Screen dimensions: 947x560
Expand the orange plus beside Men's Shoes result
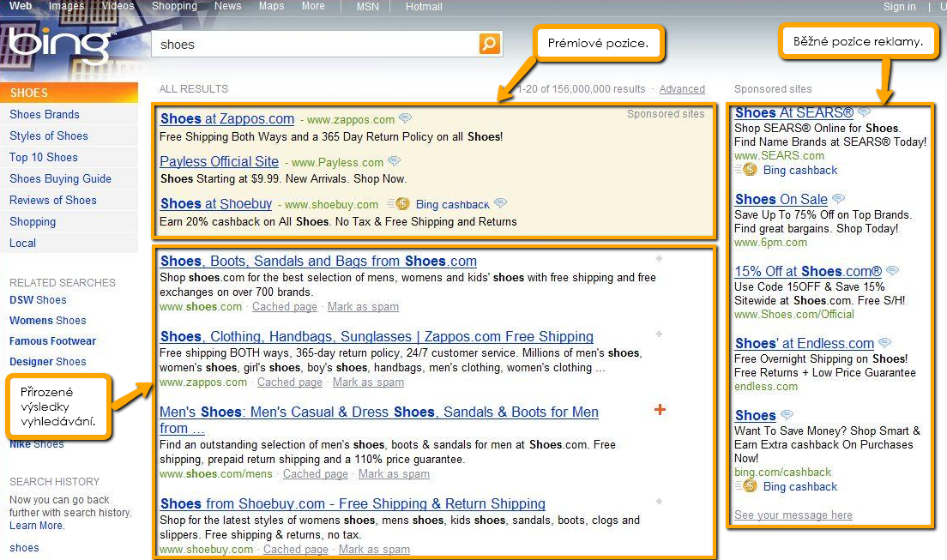pos(660,410)
